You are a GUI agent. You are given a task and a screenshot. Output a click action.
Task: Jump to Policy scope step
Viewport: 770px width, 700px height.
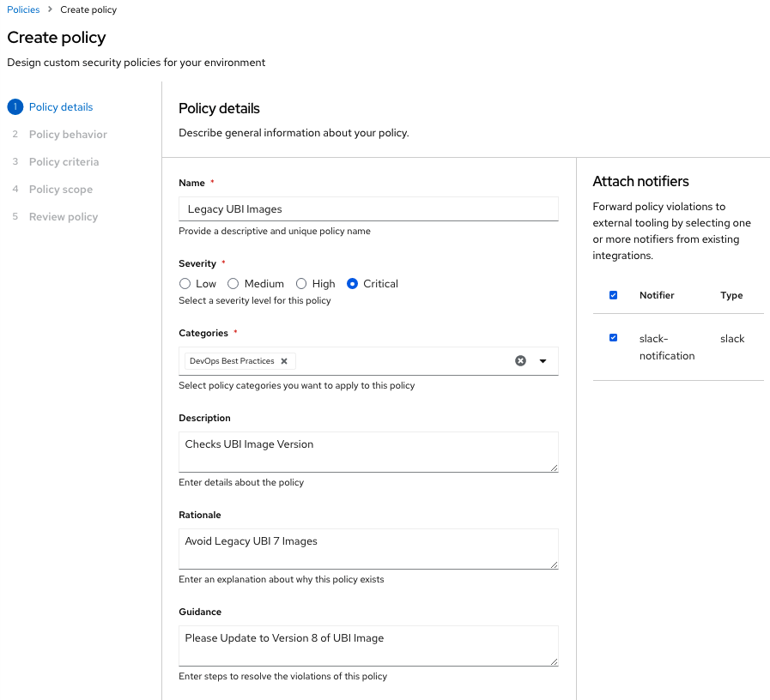pos(61,190)
